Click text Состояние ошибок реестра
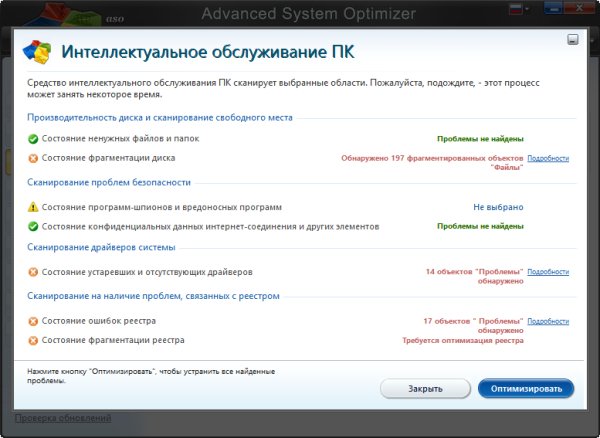 point(99,321)
